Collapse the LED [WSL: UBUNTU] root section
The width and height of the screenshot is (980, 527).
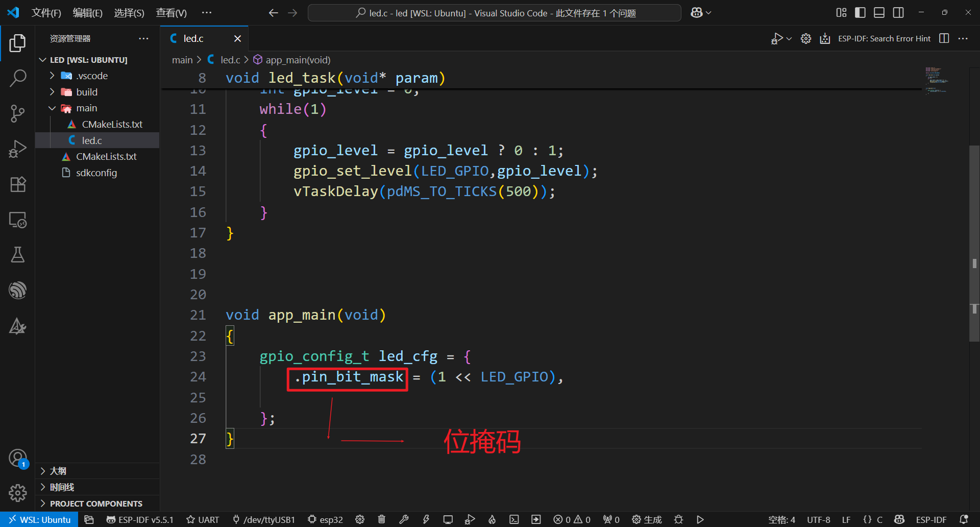43,60
